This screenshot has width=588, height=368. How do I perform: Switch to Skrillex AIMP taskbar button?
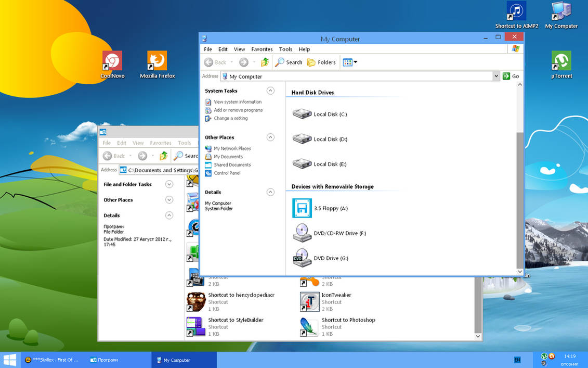click(x=52, y=360)
